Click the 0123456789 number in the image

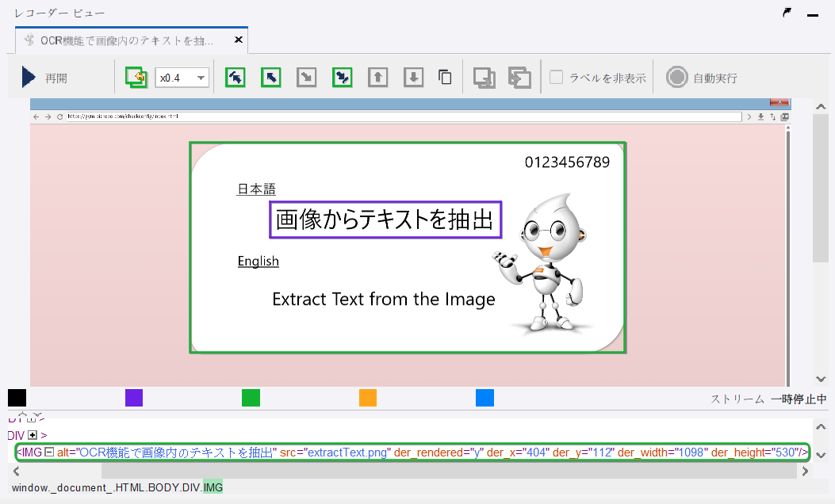(x=567, y=162)
